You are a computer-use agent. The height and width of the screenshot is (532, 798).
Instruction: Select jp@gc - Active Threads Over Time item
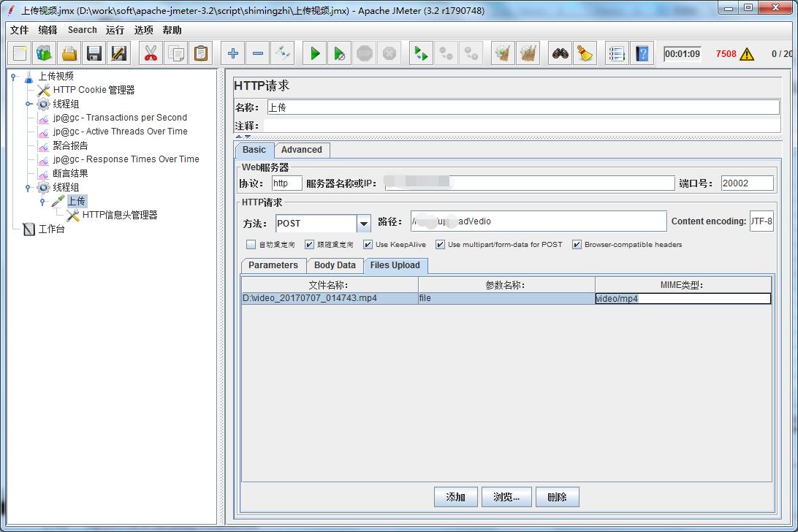click(120, 132)
